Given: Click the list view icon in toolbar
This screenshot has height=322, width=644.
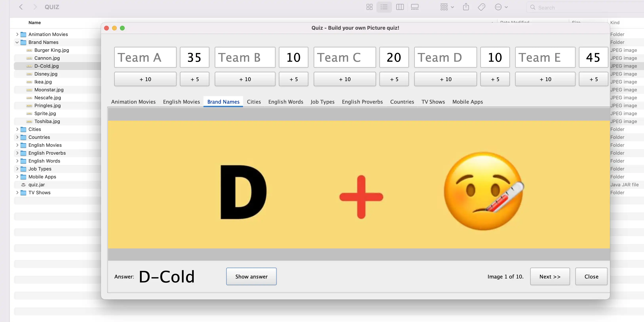Looking at the screenshot, I should tap(384, 7).
